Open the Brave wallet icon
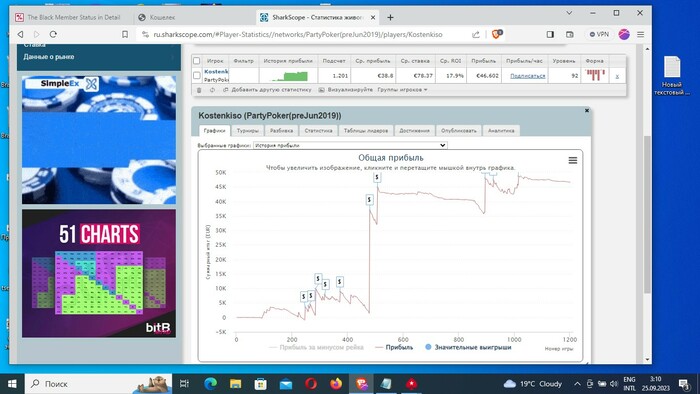This screenshot has width=700, height=394. tap(570, 34)
